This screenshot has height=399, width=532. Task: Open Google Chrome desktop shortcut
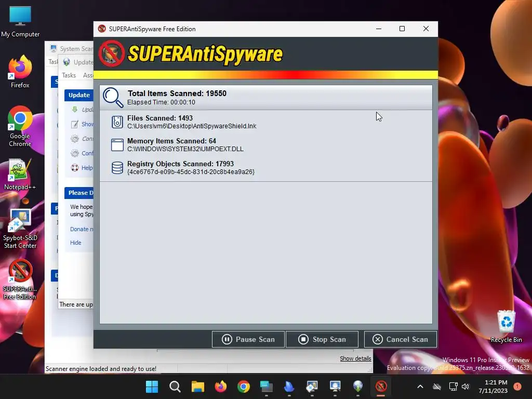pyautogui.click(x=20, y=126)
